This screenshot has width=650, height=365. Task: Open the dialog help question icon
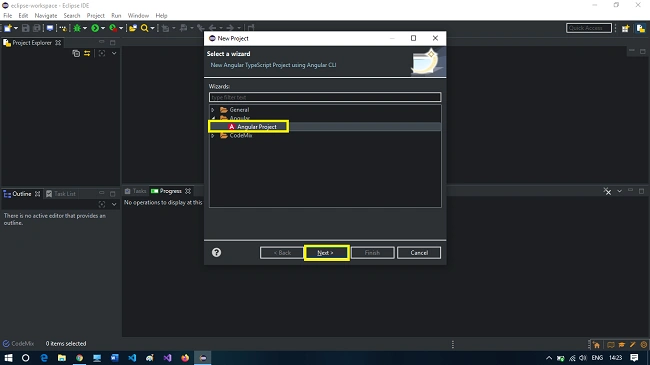point(216,253)
